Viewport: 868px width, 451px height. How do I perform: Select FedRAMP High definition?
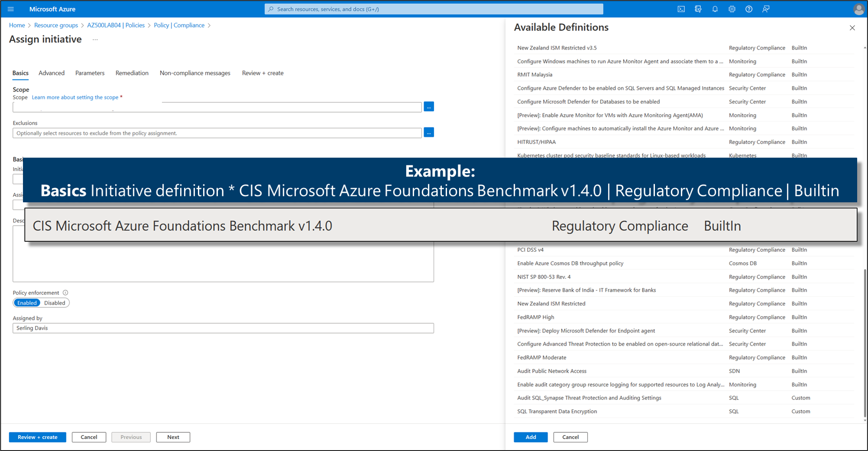click(684, 317)
